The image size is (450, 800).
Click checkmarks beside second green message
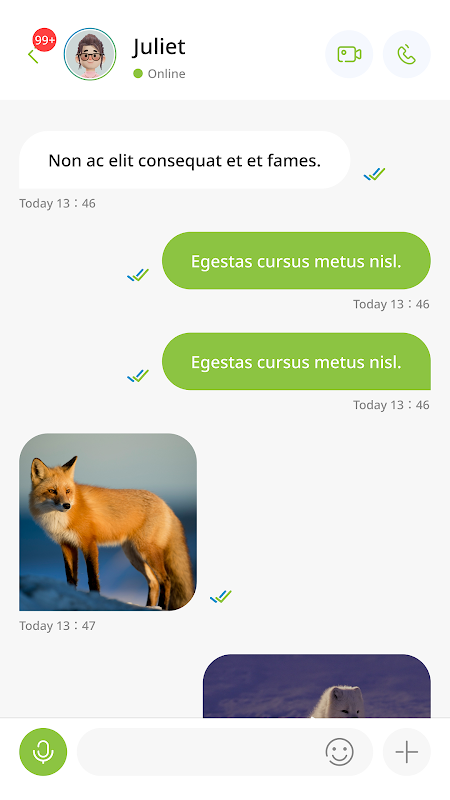(x=138, y=376)
